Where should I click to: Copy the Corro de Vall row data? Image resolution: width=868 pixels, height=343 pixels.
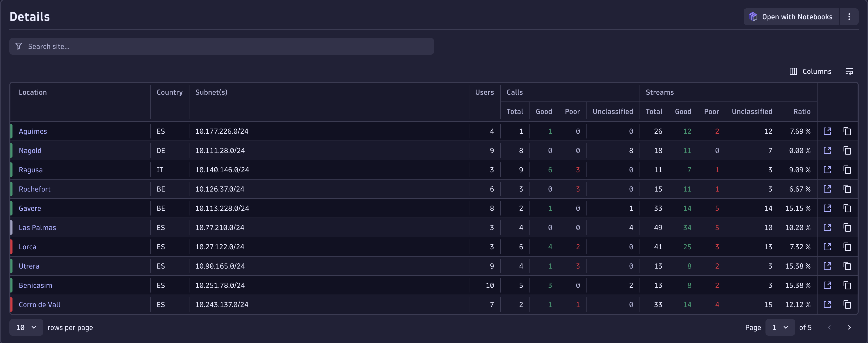click(x=848, y=304)
